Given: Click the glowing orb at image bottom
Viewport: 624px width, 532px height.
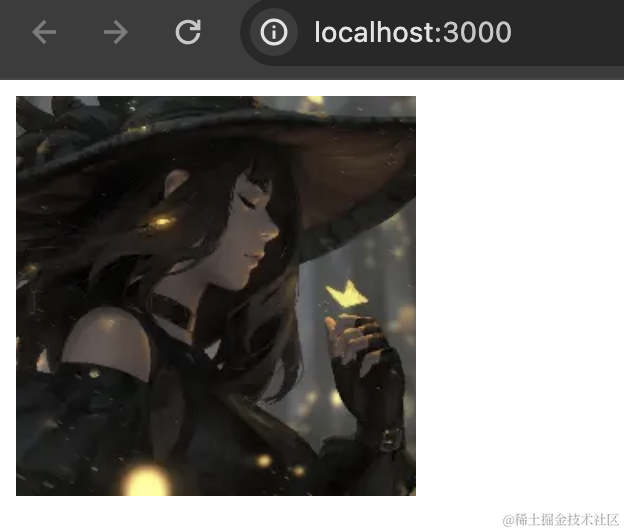Looking at the screenshot, I should pyautogui.click(x=147, y=481).
